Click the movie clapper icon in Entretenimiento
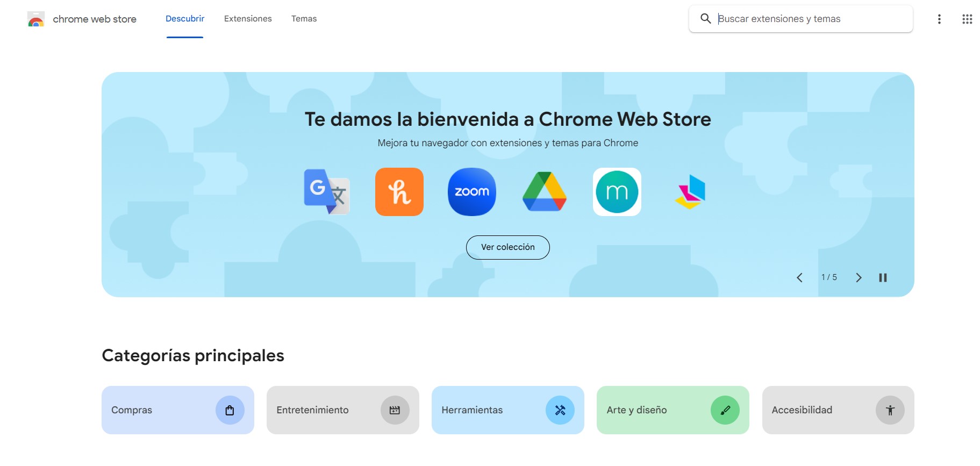Screen dimensions: 980x466 [x=395, y=410]
